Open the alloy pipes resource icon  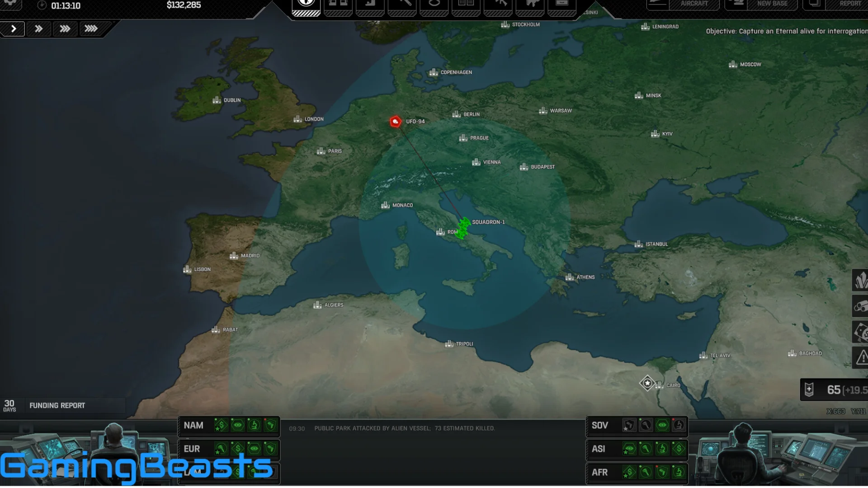tap(860, 306)
